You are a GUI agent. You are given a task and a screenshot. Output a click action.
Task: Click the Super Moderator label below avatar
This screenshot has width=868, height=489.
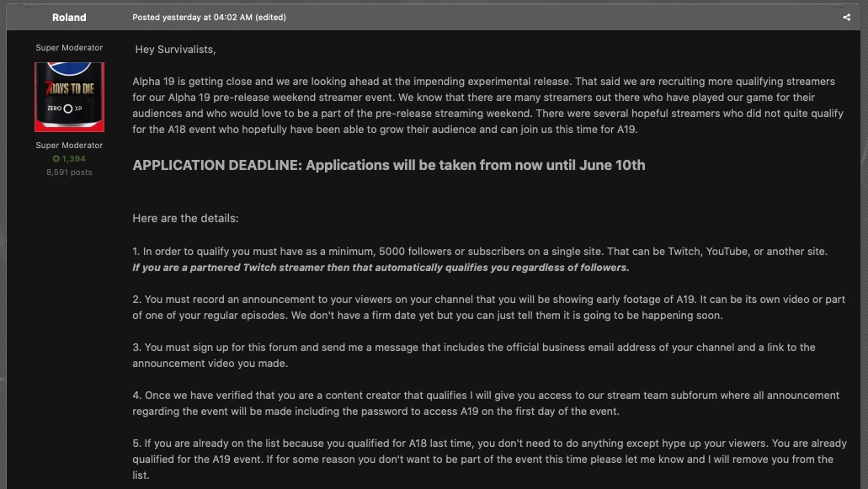(x=69, y=146)
